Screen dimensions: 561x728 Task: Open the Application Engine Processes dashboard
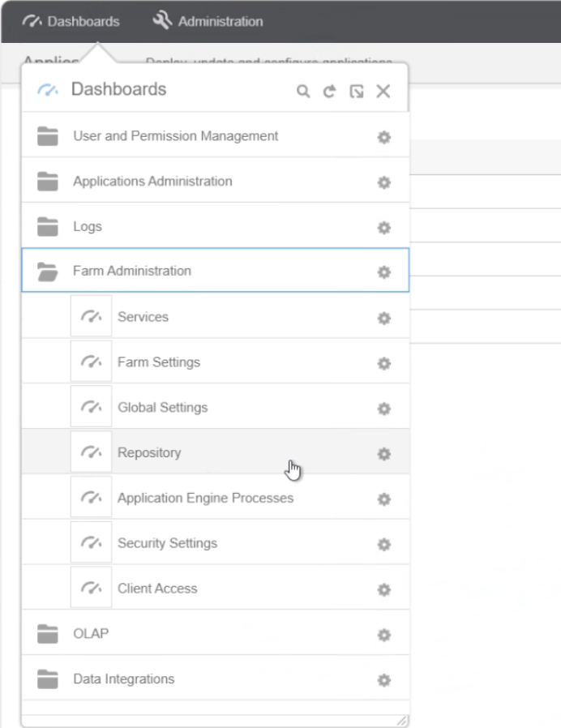216,497
